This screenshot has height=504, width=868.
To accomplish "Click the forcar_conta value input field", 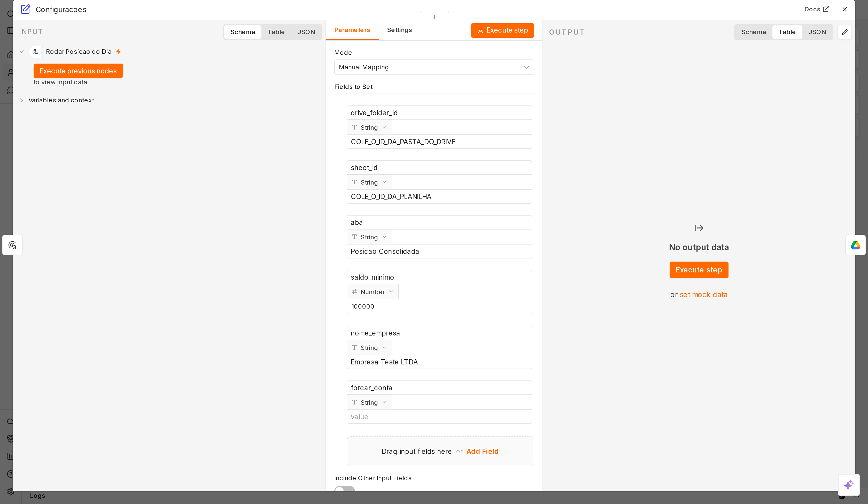I will click(439, 417).
